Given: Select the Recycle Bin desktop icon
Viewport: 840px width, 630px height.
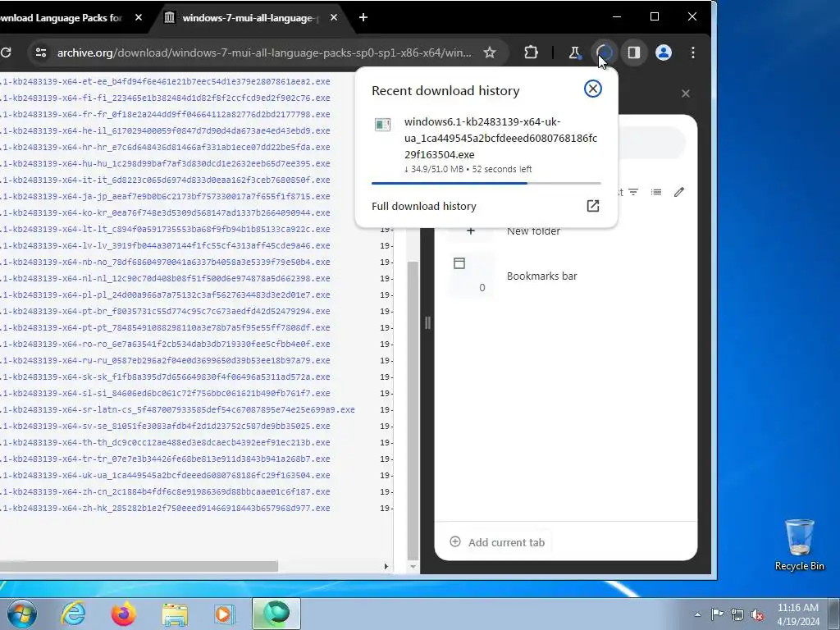Looking at the screenshot, I should coord(799,545).
